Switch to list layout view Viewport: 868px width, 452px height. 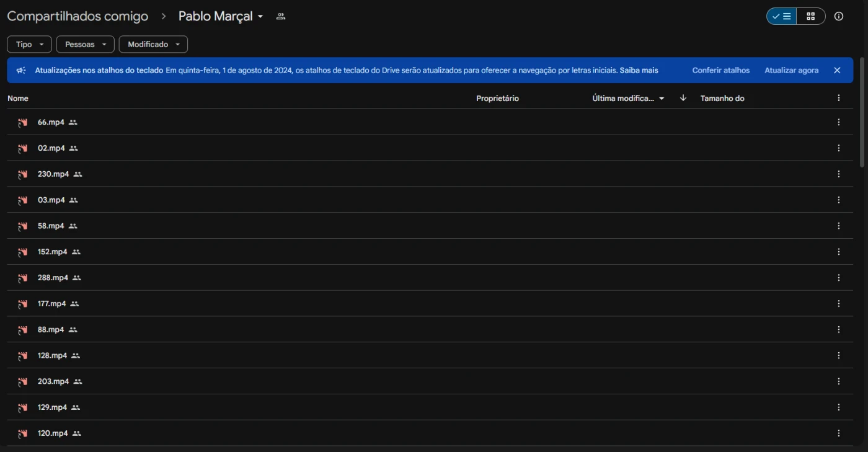(782, 17)
